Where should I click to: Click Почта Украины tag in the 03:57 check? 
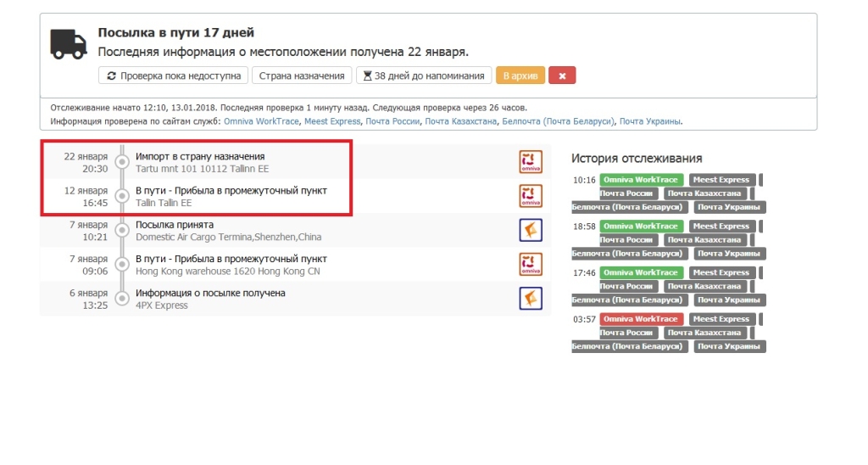728,346
